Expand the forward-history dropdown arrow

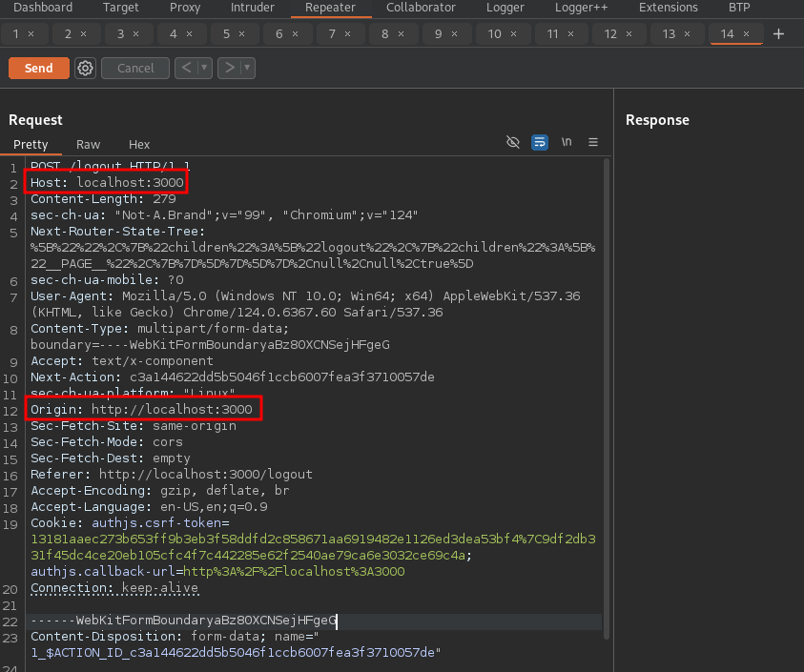(248, 69)
